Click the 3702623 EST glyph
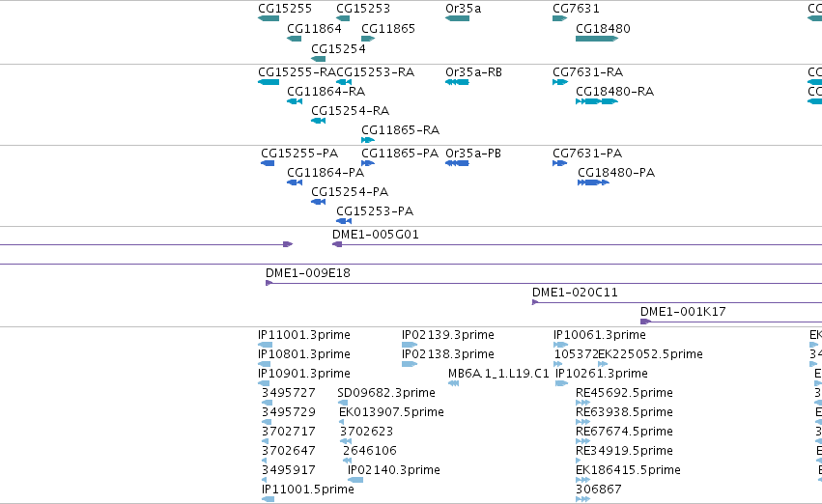The width and height of the screenshot is (822, 504). coord(346,441)
